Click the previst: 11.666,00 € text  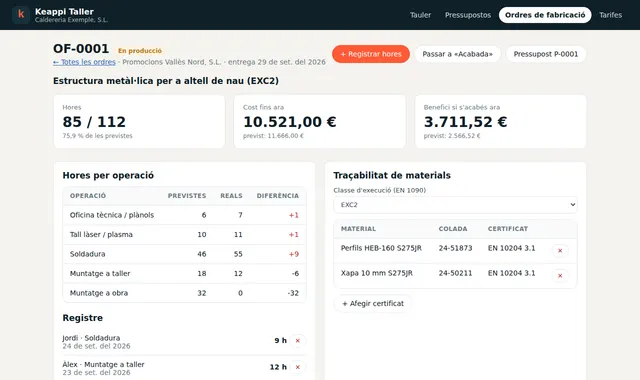[x=273, y=136]
